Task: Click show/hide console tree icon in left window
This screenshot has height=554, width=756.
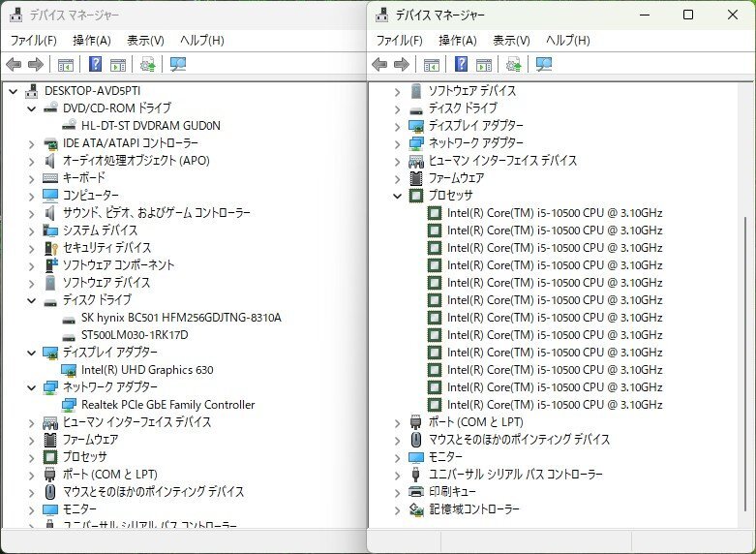Action: [66, 64]
